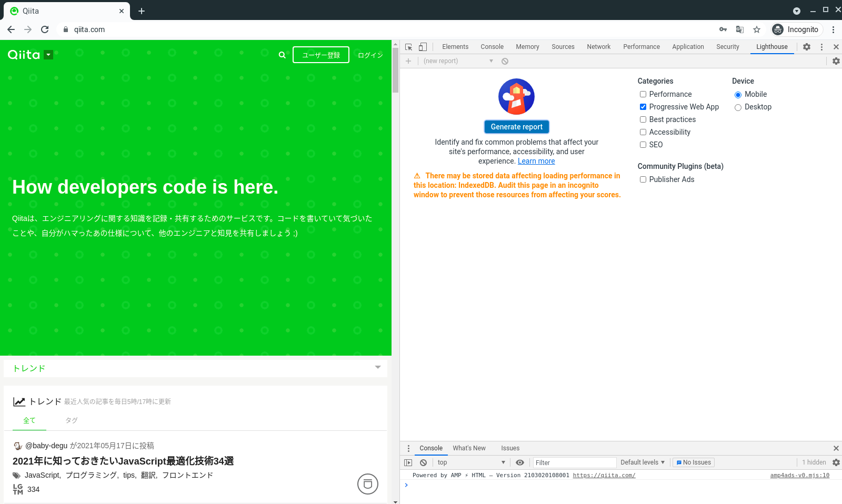The height and width of the screenshot is (504, 842).
Task: Click the JavaScript tag
Action: (x=42, y=475)
